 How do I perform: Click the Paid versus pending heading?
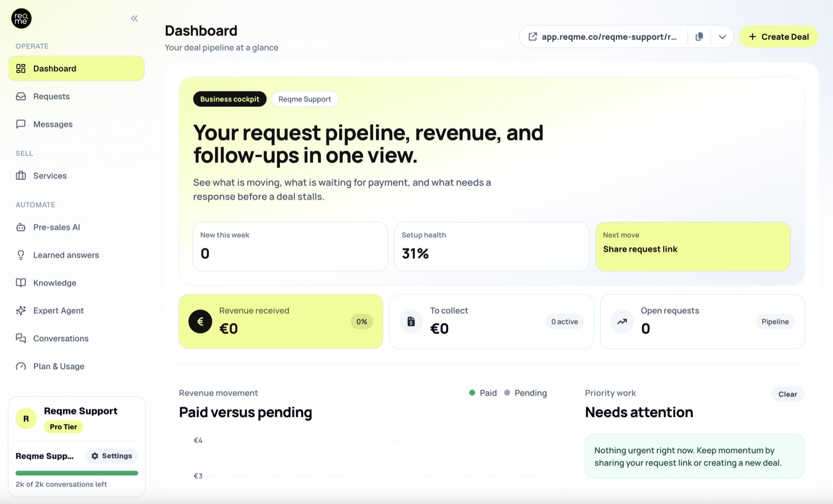(x=245, y=412)
